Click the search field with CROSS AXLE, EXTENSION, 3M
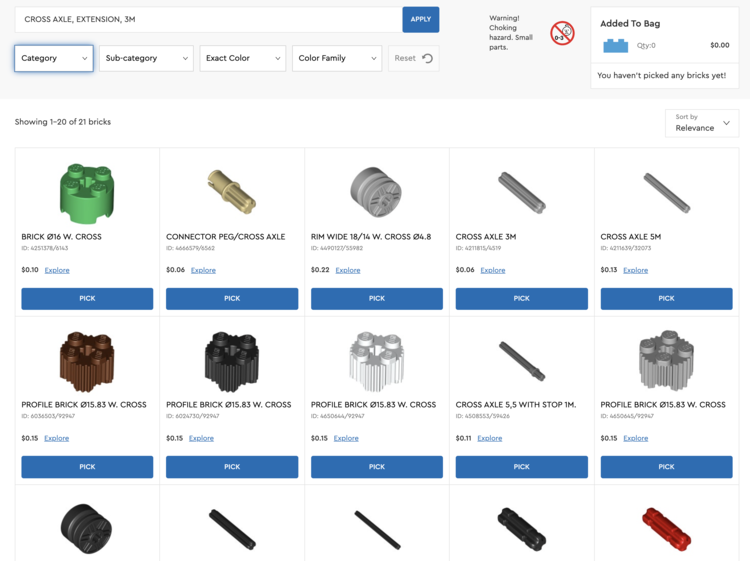The width and height of the screenshot is (750, 561). [209, 20]
